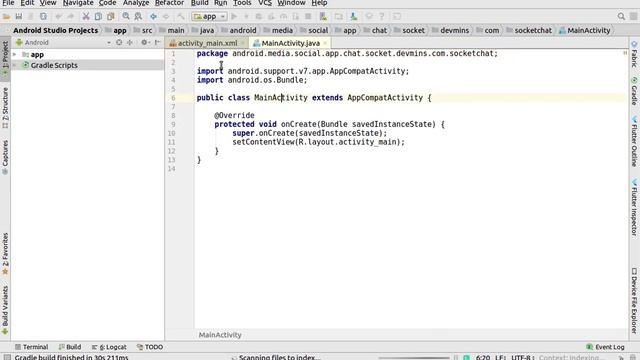Image resolution: width=640 pixels, height=360 pixels.
Task: Click the src breadcrumb folder
Action: (143, 31)
